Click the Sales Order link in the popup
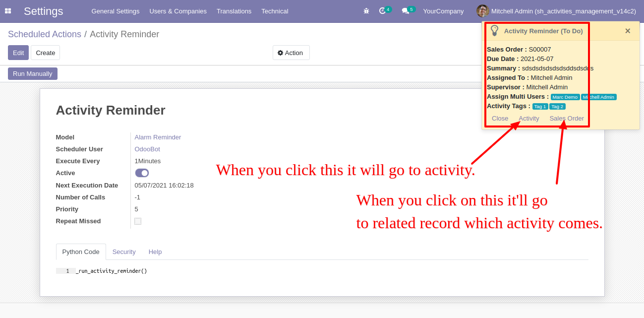This screenshot has height=318, width=644. tap(567, 118)
